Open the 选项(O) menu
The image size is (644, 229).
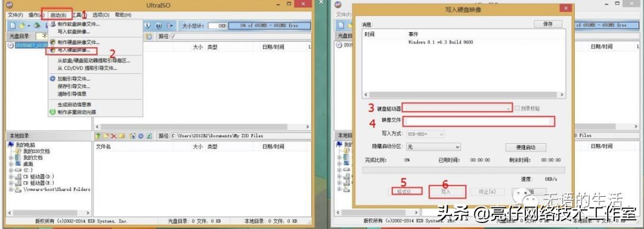pyautogui.click(x=101, y=15)
